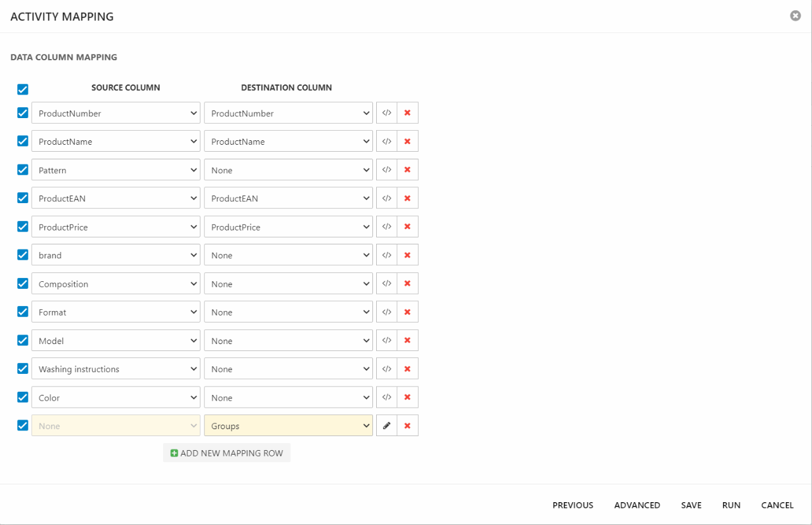Go back with the Previous button
Screen dimensions: 812x525
pyautogui.click(x=573, y=505)
